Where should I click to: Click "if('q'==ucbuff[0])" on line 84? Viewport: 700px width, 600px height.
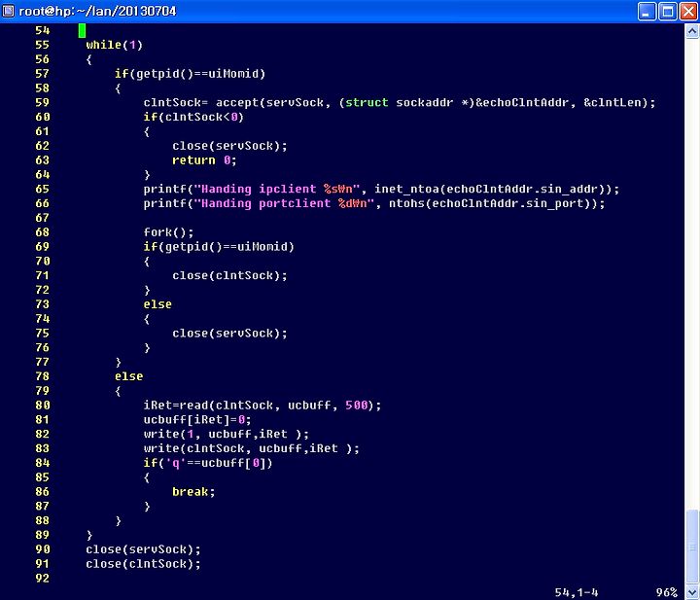[208, 463]
